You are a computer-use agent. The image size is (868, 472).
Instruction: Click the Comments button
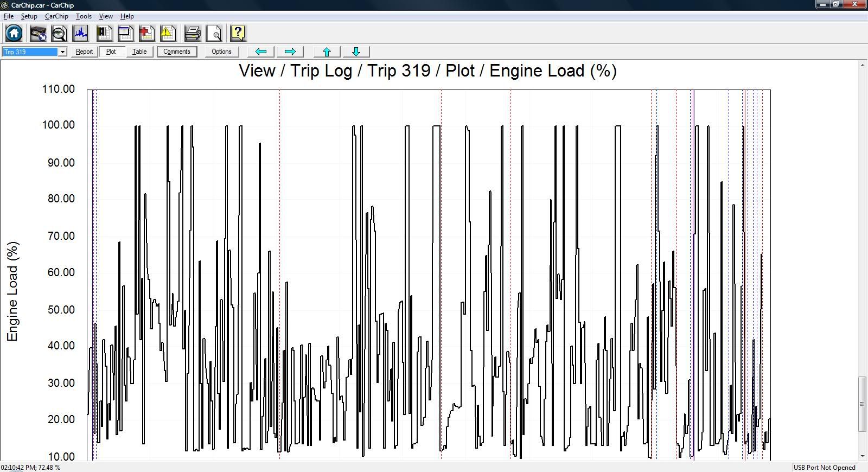pyautogui.click(x=177, y=52)
